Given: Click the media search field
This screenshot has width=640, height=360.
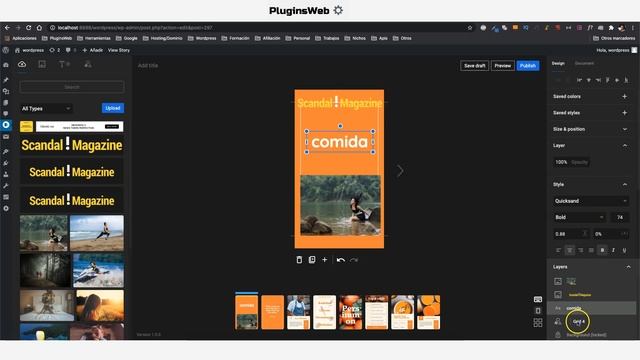Looking at the screenshot, I should 72,87.
